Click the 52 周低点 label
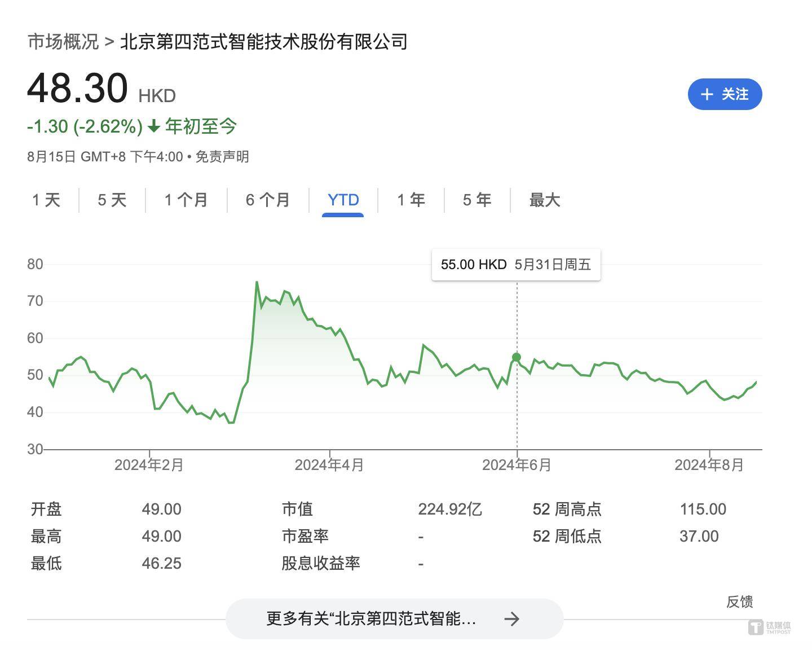812x650 pixels. point(567,536)
